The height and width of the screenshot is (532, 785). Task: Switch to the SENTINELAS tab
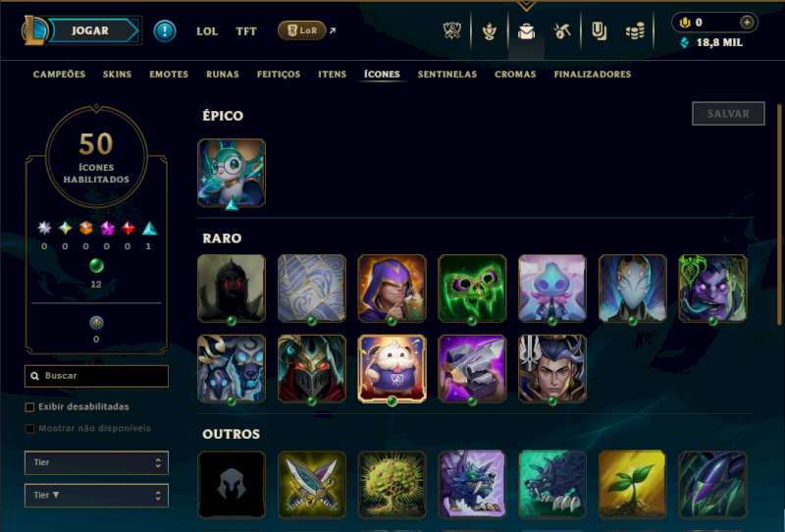click(x=447, y=75)
